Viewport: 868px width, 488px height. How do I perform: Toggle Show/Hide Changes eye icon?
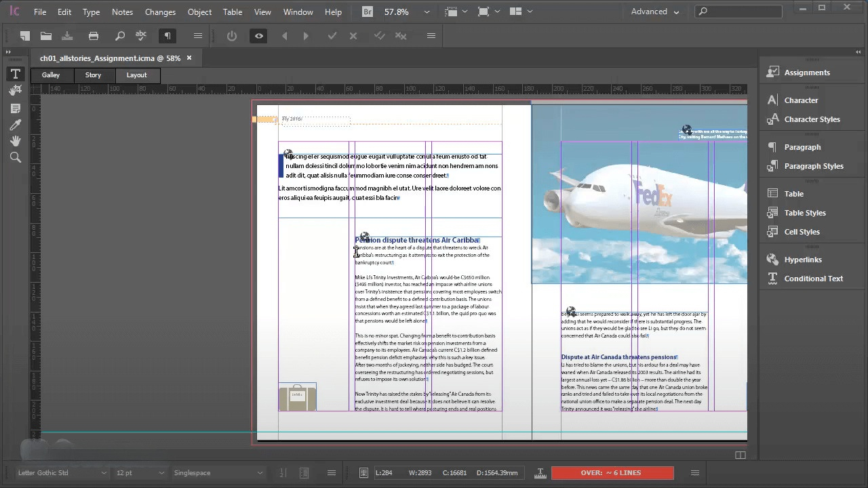258,36
